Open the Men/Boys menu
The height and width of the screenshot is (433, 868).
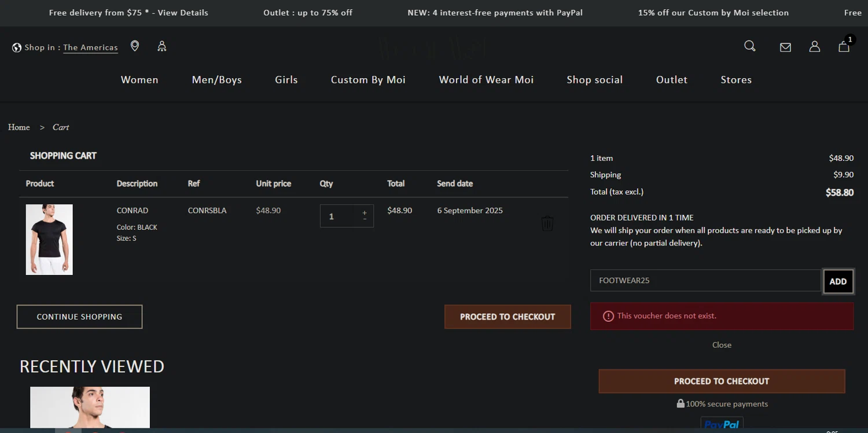(217, 80)
